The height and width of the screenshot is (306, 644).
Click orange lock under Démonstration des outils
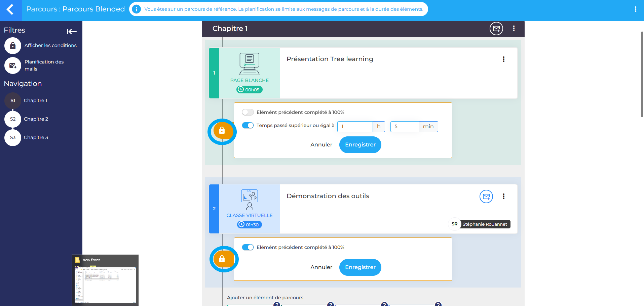[222, 259]
